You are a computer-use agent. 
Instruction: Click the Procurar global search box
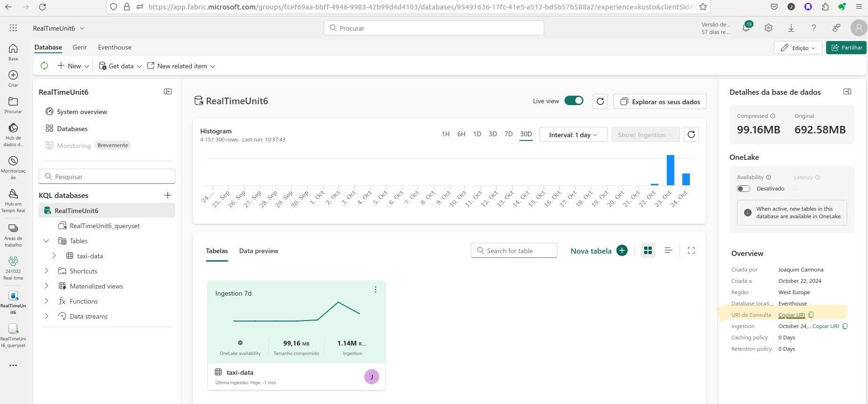pyautogui.click(x=434, y=28)
